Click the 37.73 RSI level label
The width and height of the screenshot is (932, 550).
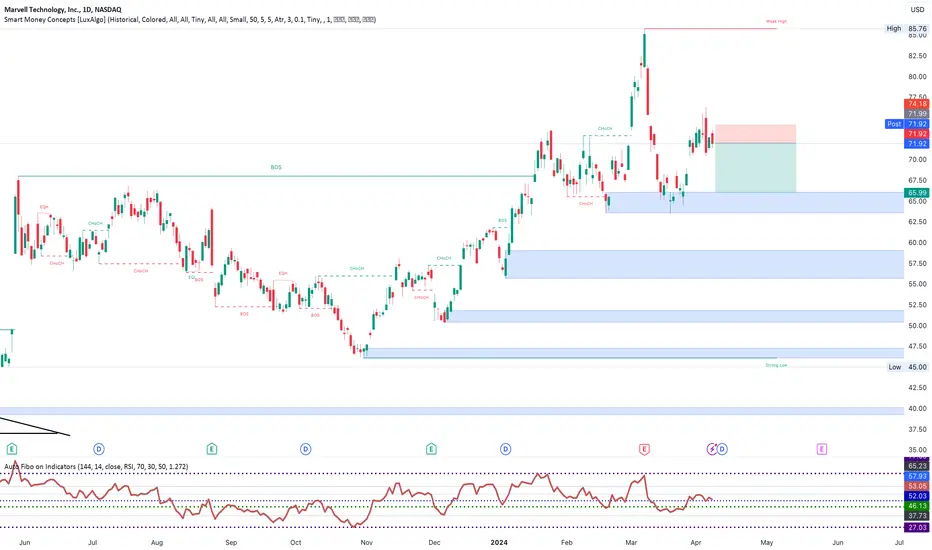(917, 516)
